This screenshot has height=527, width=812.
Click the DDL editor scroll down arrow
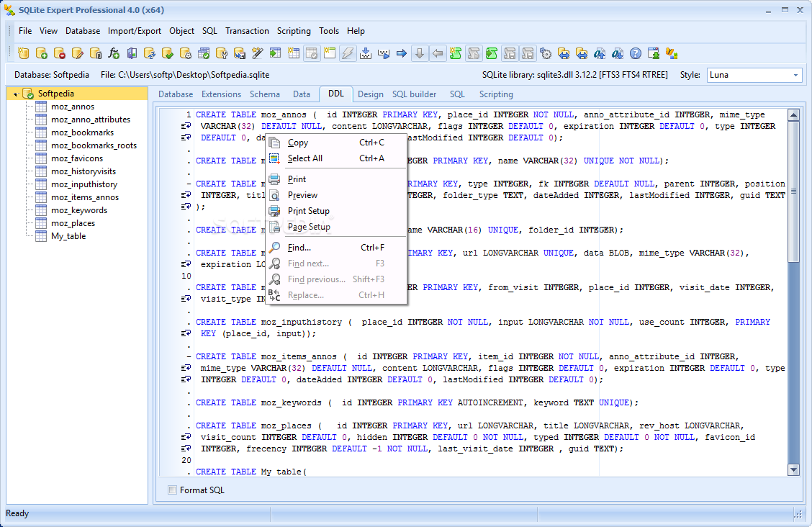pyautogui.click(x=793, y=469)
